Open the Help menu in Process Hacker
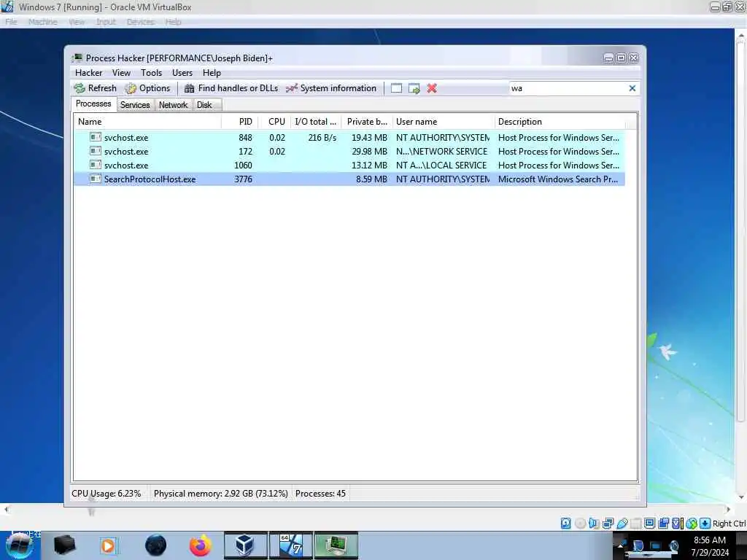Image resolution: width=747 pixels, height=560 pixels. pos(212,73)
